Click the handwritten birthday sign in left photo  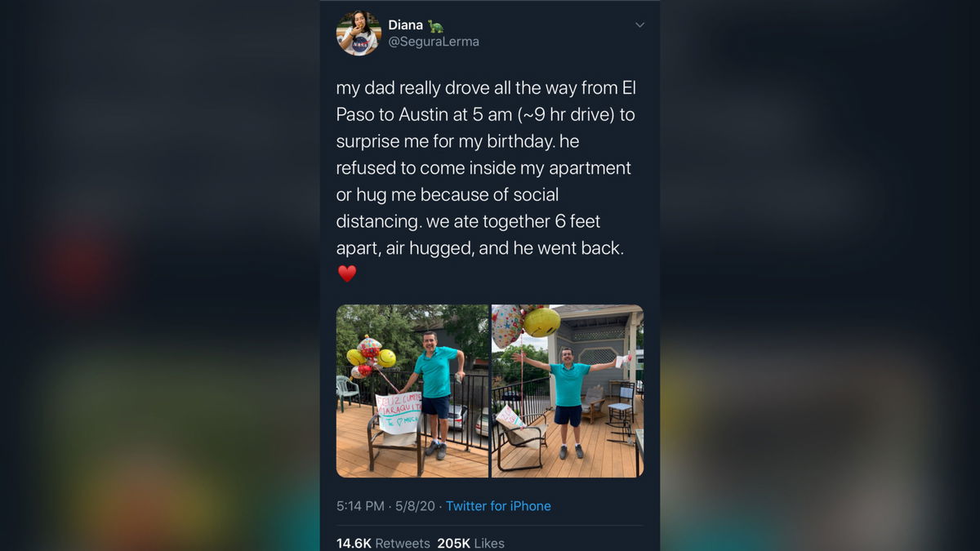399,413
